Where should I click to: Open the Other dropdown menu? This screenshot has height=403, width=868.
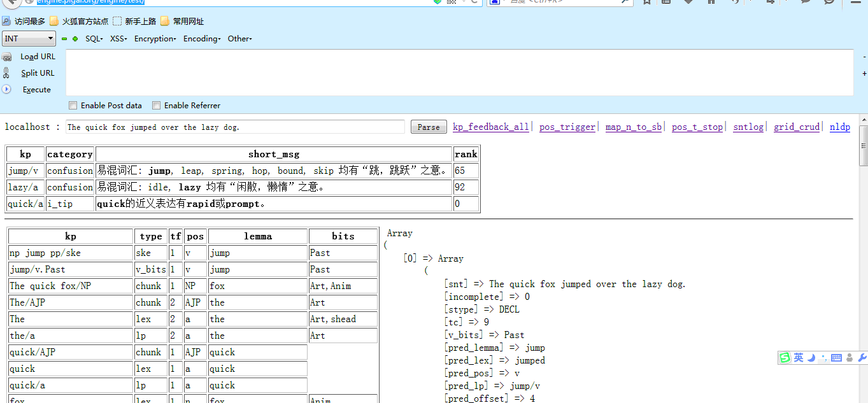pyautogui.click(x=239, y=39)
